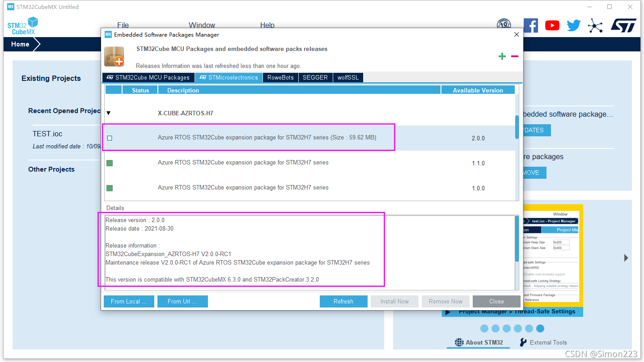Switch to the wolfSSL tab
This screenshot has height=362, width=644.
[348, 77]
